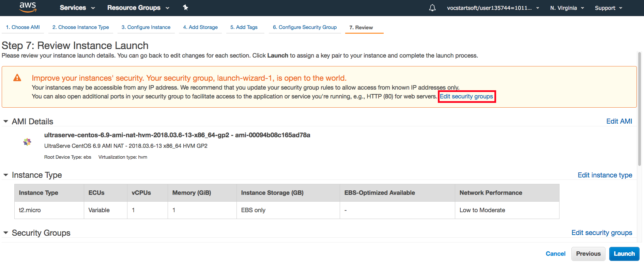This screenshot has width=644, height=266.
Task: Click the Instance Storage (GB) column header
Action: pos(288,193)
